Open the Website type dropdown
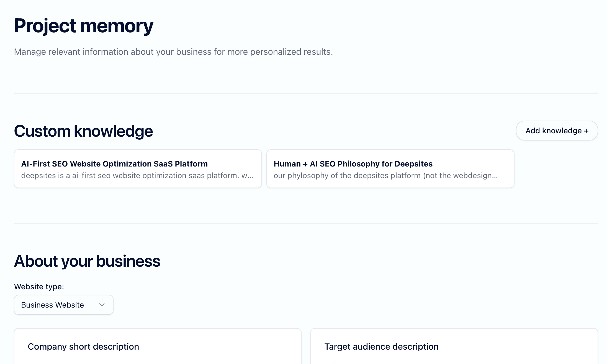 (x=64, y=305)
